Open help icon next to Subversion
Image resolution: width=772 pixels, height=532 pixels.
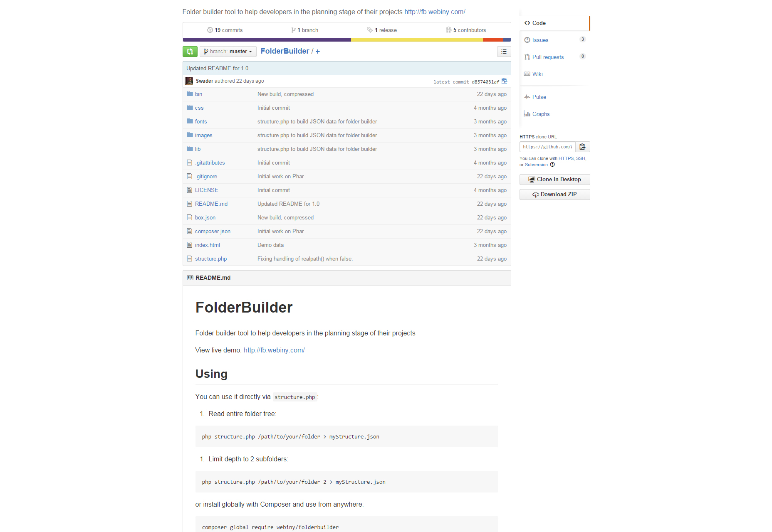pyautogui.click(x=552, y=165)
